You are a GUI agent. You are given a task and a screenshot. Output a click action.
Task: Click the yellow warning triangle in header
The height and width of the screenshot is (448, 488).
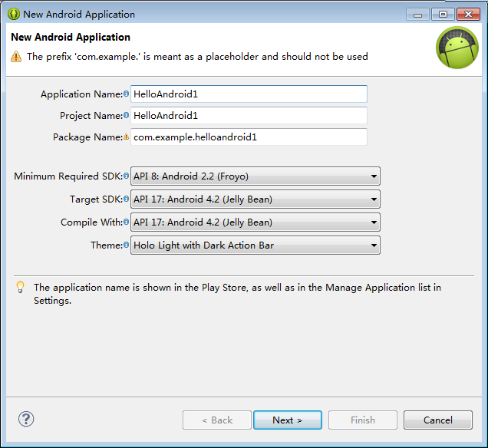tap(16, 57)
